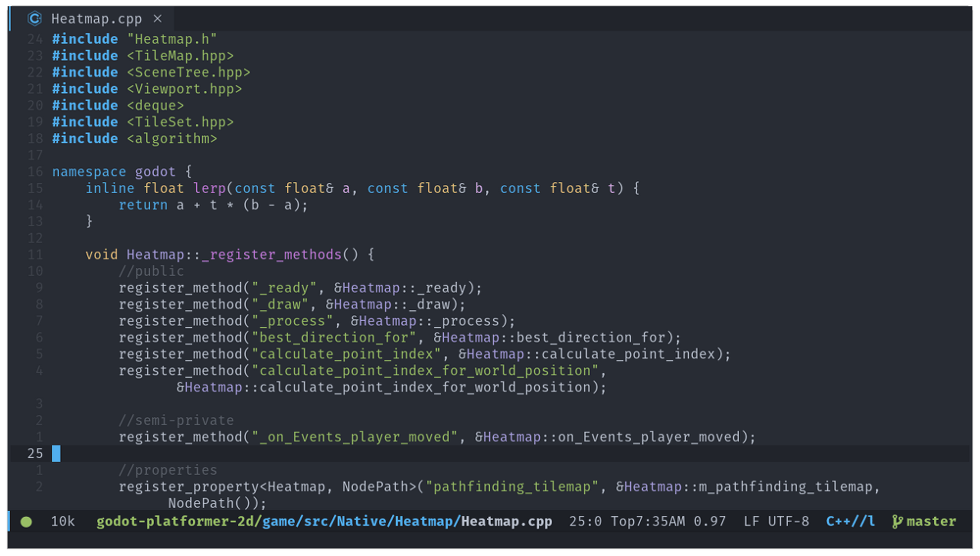The height and width of the screenshot is (556, 980).
Task: Close the Heatmap.cpp tab
Action: 157,18
